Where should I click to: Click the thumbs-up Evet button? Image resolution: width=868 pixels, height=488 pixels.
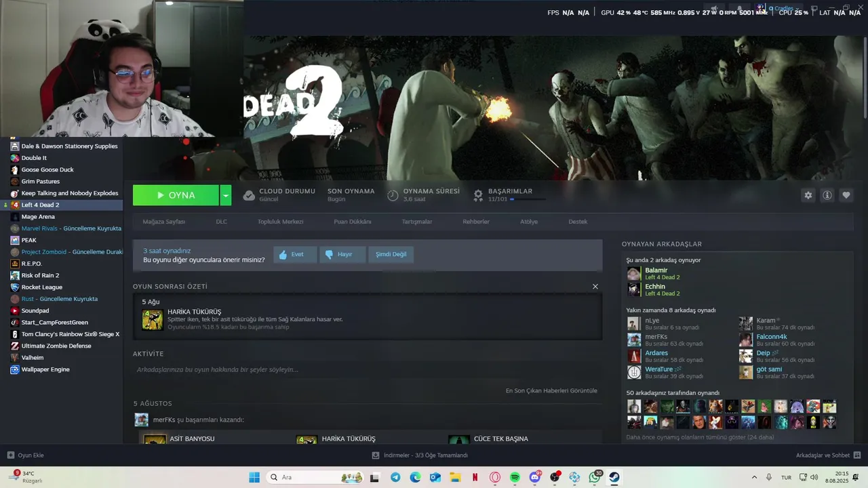pyautogui.click(x=295, y=254)
